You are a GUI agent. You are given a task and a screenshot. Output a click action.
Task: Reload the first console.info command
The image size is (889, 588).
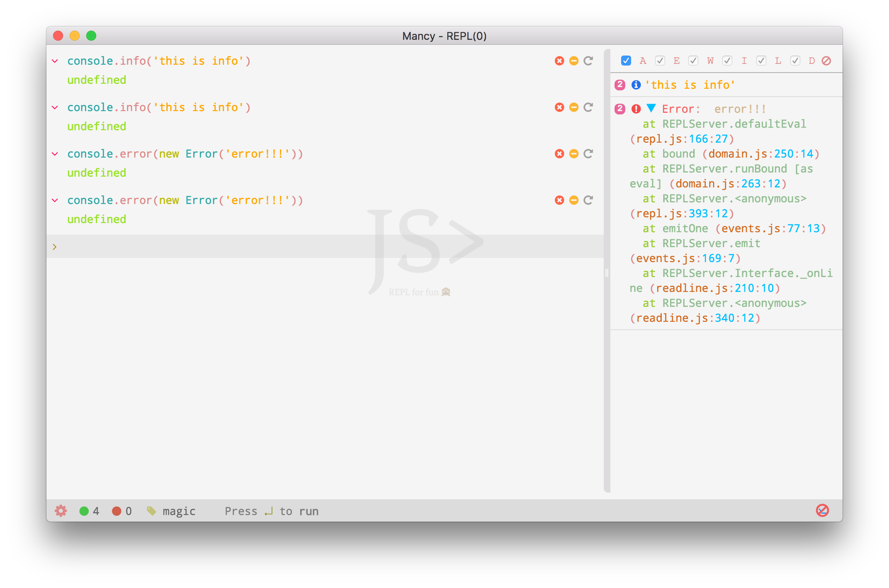click(588, 61)
